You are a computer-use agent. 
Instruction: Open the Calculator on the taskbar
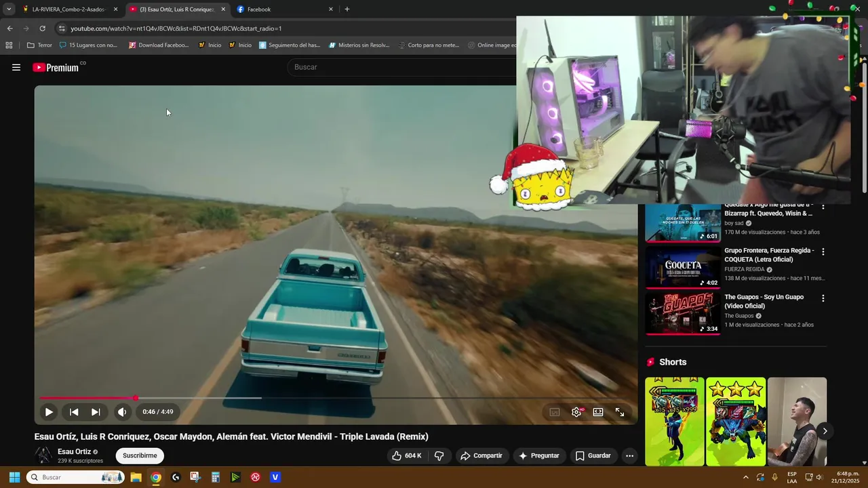click(216, 477)
